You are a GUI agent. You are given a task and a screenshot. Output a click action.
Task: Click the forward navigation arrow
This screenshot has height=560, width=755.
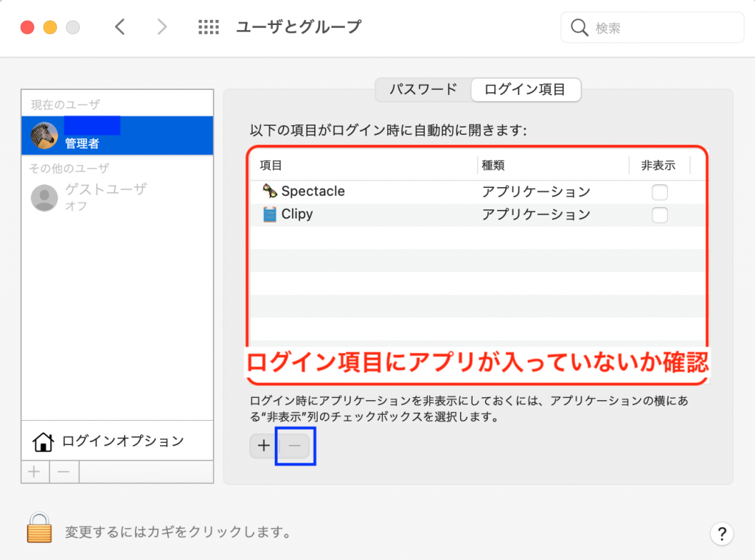point(162,27)
